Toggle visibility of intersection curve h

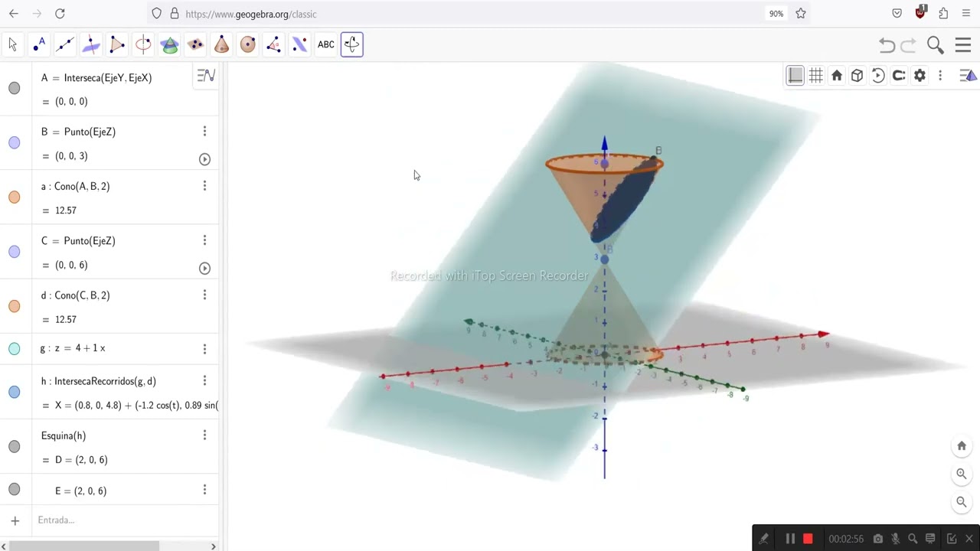click(15, 392)
